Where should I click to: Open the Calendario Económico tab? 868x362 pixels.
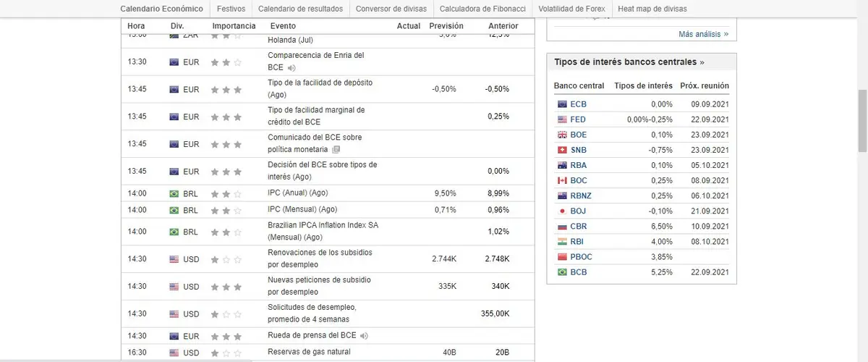click(161, 9)
